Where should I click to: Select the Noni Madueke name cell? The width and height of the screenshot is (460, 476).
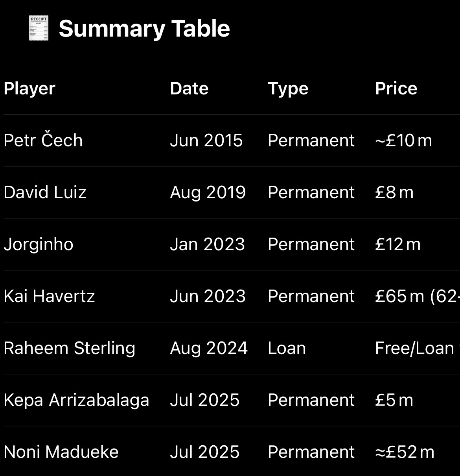click(x=61, y=452)
